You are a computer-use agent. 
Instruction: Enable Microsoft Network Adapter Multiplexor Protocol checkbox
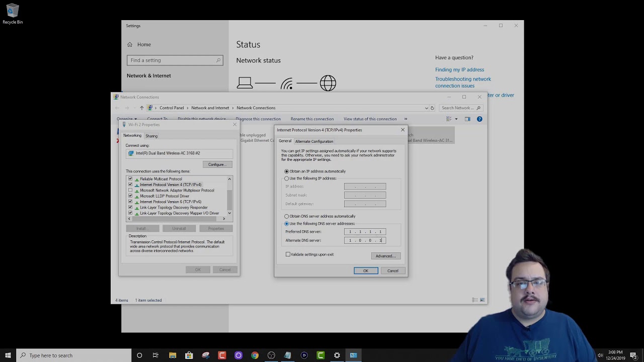pyautogui.click(x=130, y=190)
